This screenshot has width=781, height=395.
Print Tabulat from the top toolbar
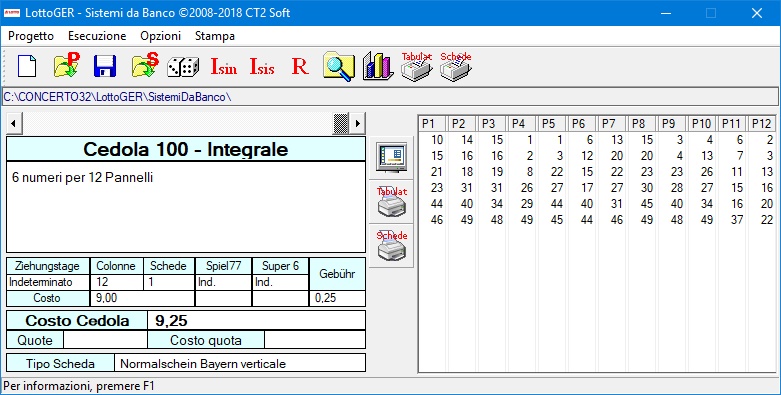click(416, 66)
